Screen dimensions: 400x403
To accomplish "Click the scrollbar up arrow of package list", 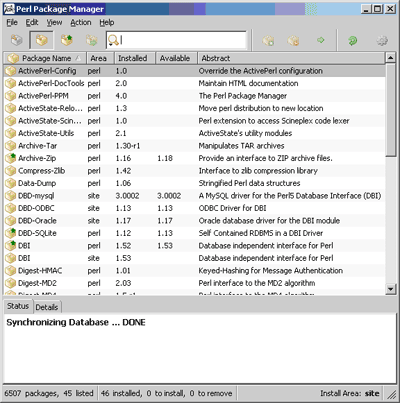I will click(x=390, y=58).
